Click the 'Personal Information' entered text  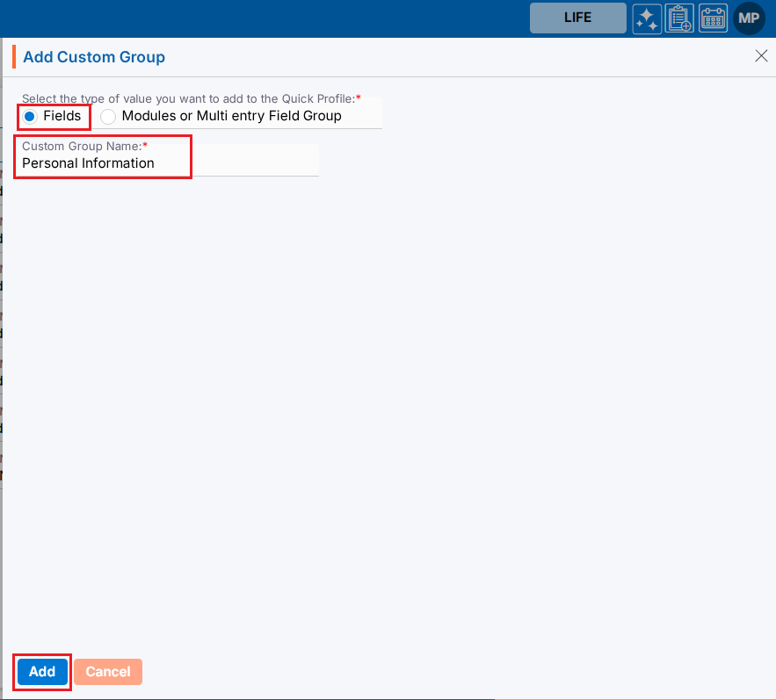[88, 163]
